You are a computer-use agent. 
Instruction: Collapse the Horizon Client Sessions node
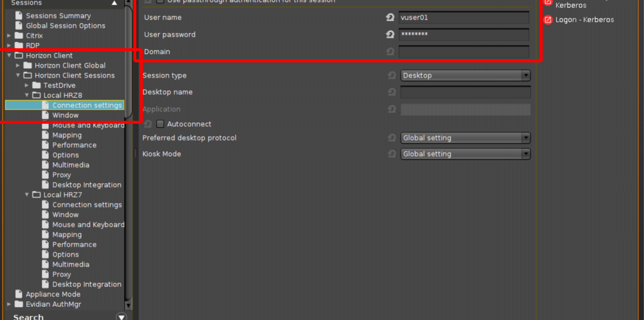[x=18, y=75]
